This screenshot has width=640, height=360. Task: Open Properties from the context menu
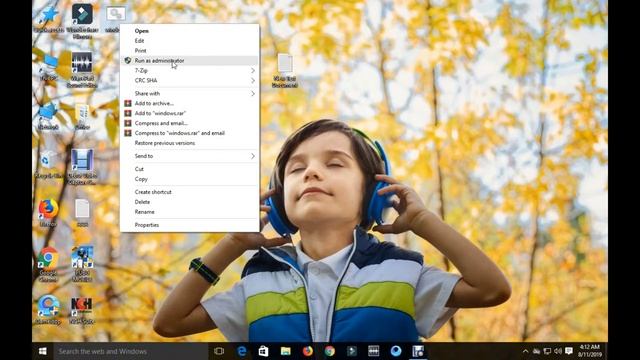pos(189,225)
